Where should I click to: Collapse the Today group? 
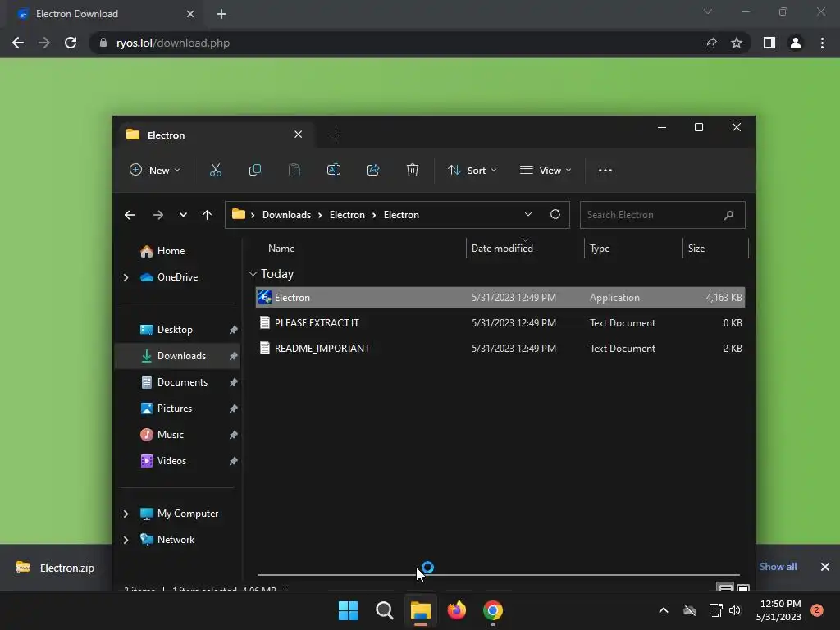click(253, 274)
